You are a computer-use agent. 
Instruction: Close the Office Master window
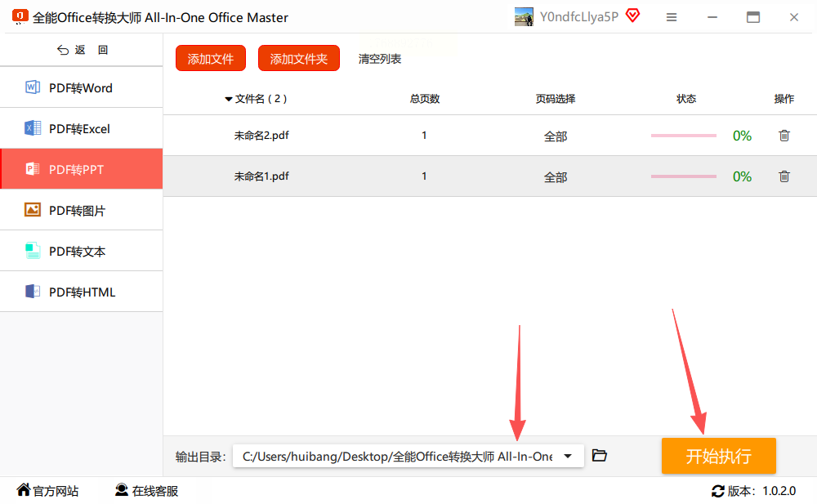coord(793,17)
